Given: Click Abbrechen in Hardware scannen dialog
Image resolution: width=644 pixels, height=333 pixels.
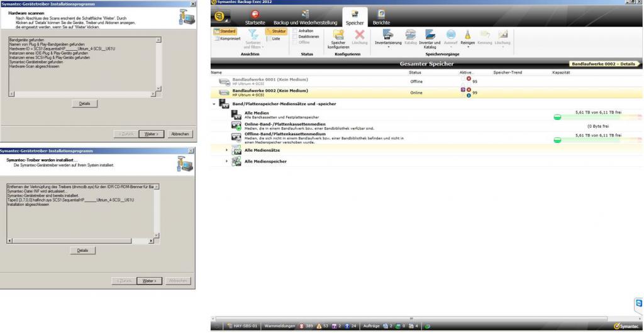Looking at the screenshot, I should pyautogui.click(x=180, y=134).
